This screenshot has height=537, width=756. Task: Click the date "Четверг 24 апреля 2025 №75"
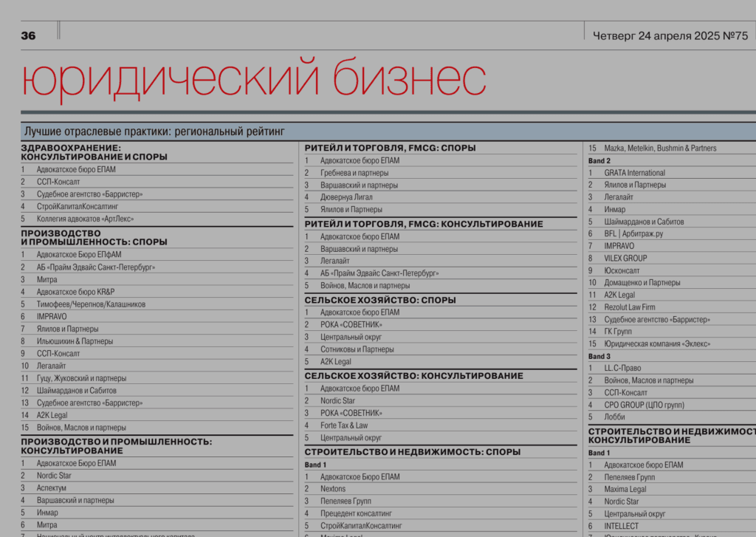pyautogui.click(x=670, y=35)
